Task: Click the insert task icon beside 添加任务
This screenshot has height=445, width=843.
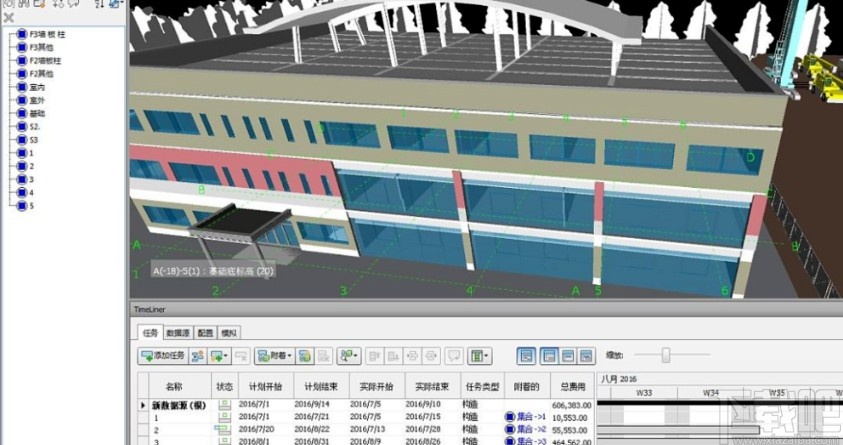Action: [x=197, y=356]
